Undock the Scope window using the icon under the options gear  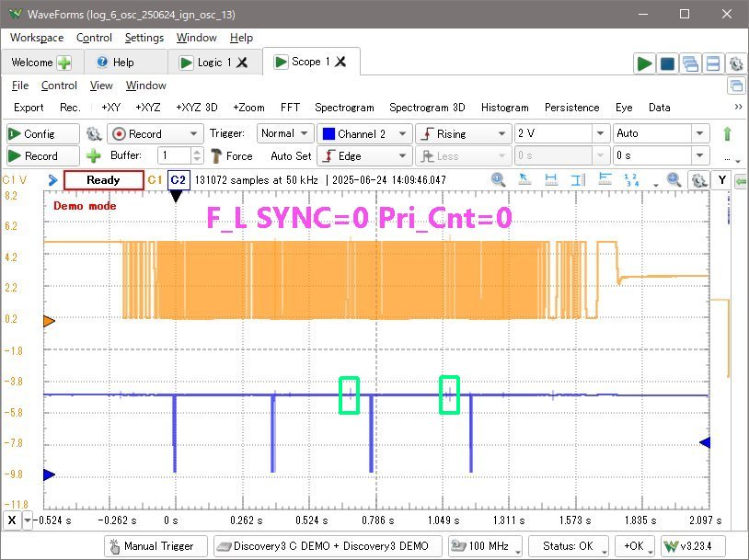[736, 86]
